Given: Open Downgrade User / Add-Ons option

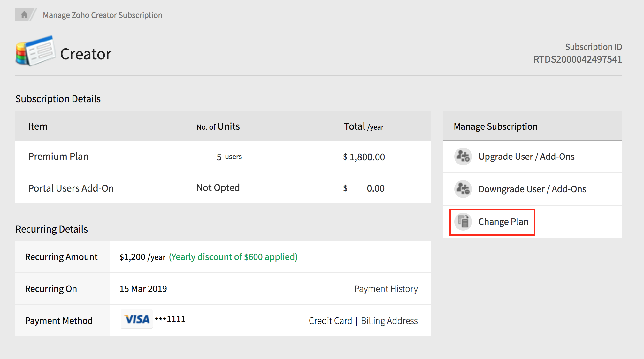Looking at the screenshot, I should [x=532, y=189].
